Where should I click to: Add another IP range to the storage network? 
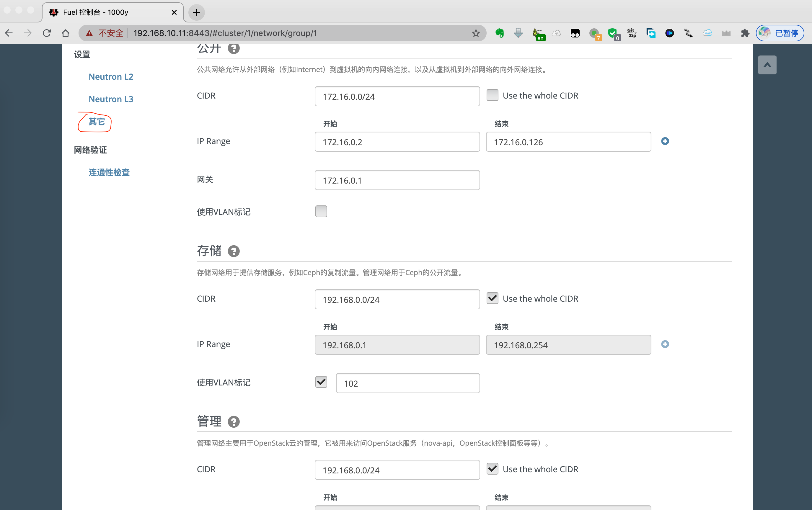[x=665, y=344]
